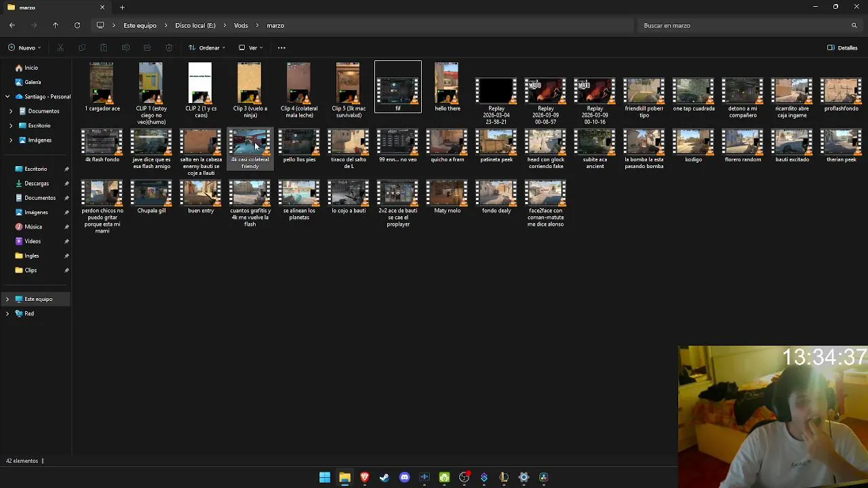Viewport: 868px width, 488px height.
Task: Click the monitor icon in address bar
Action: 100,25
